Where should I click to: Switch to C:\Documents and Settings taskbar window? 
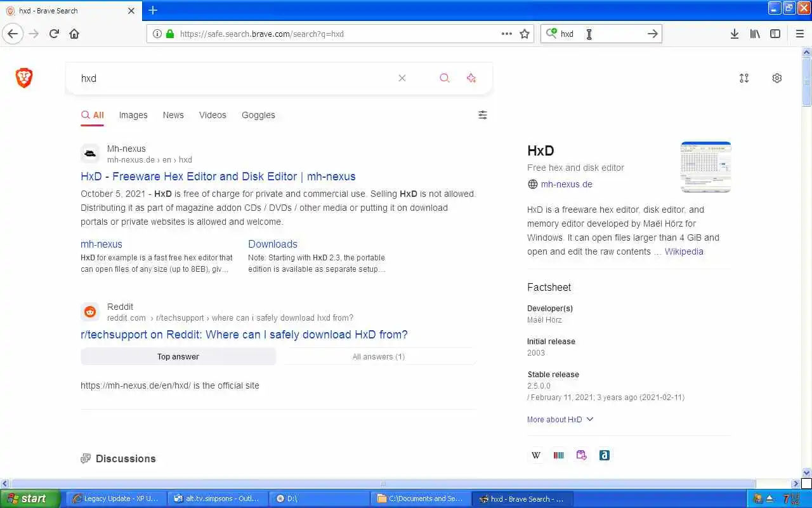421,498
